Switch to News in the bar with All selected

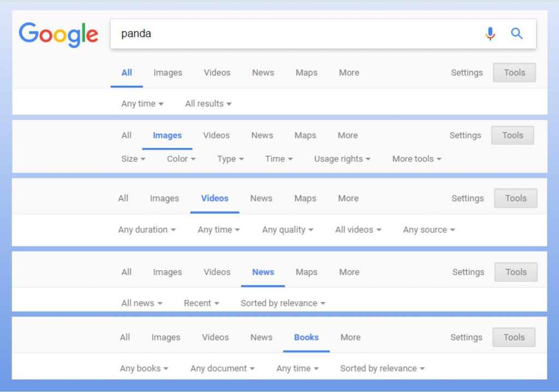click(263, 73)
